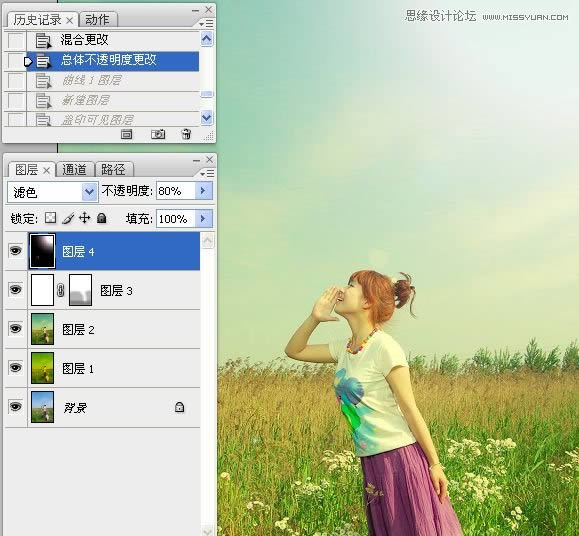
Task: Click link icon between 图层 3 thumbnails
Action: (x=61, y=290)
